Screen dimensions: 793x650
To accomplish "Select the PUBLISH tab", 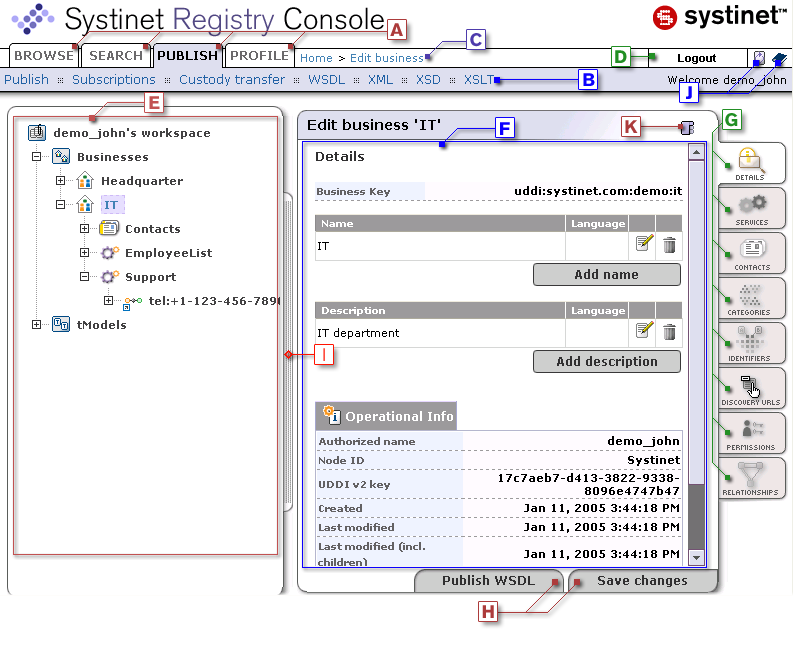I will click(187, 56).
